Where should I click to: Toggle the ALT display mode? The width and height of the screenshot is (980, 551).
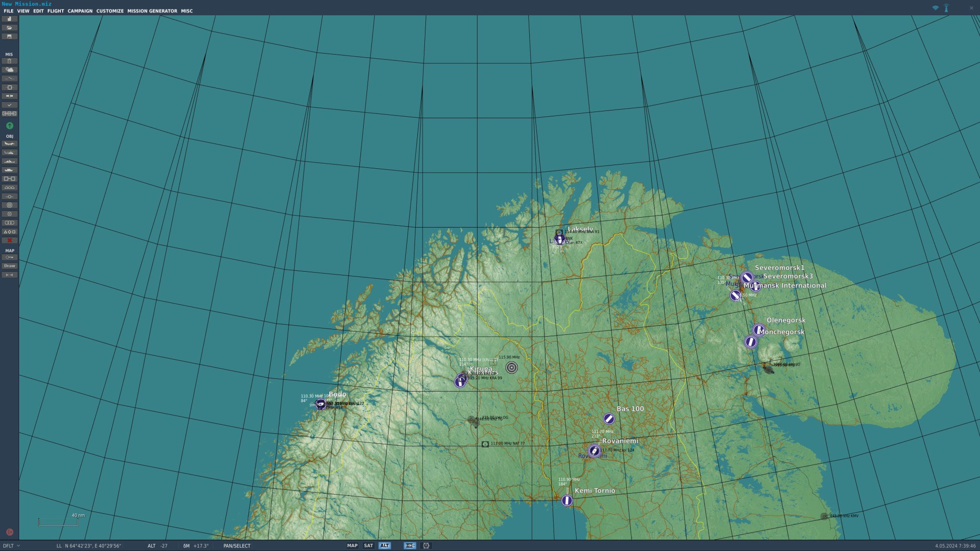(385, 545)
